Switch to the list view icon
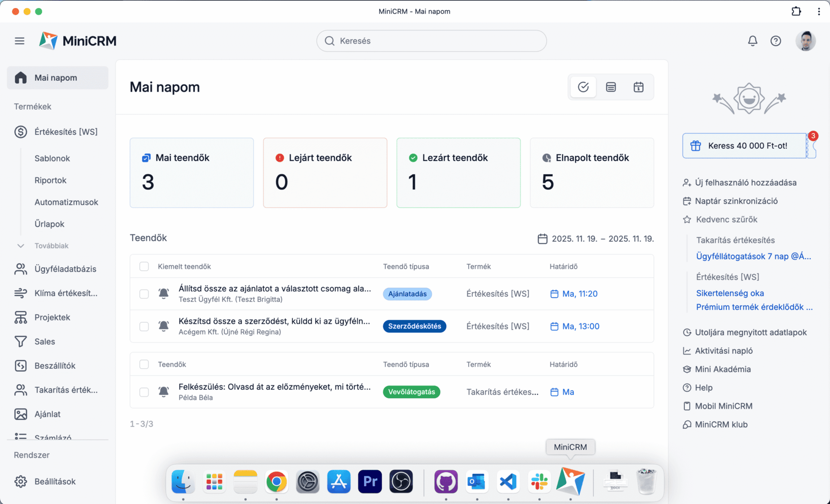 coord(611,87)
